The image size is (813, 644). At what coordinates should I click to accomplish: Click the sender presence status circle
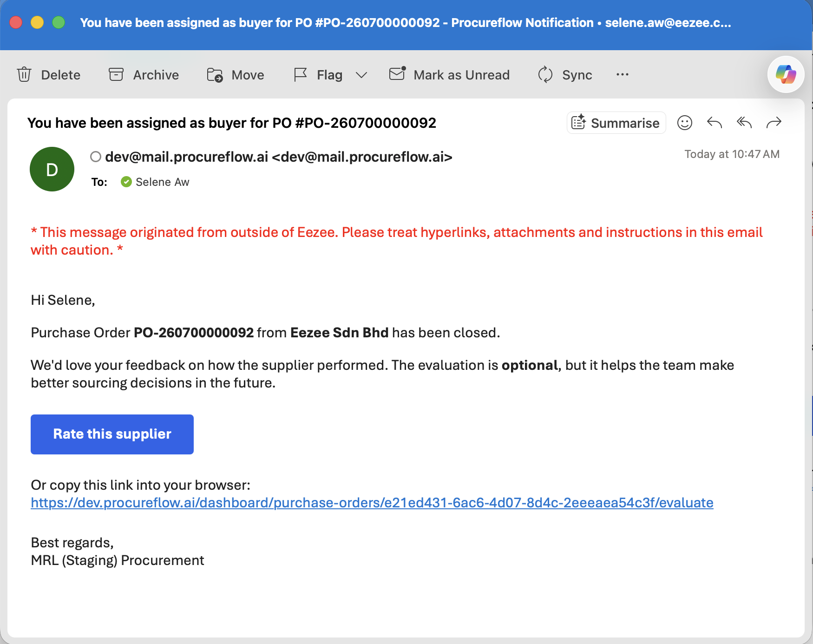point(96,157)
